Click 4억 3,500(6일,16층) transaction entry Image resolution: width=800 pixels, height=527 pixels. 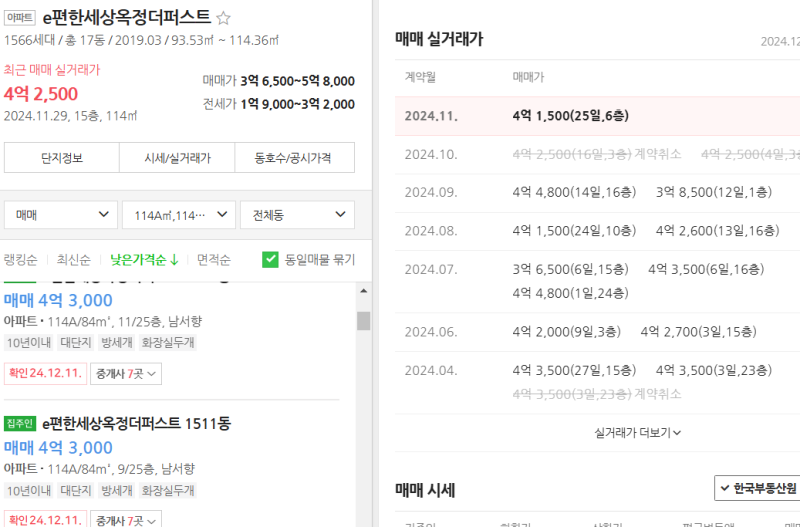706,269
